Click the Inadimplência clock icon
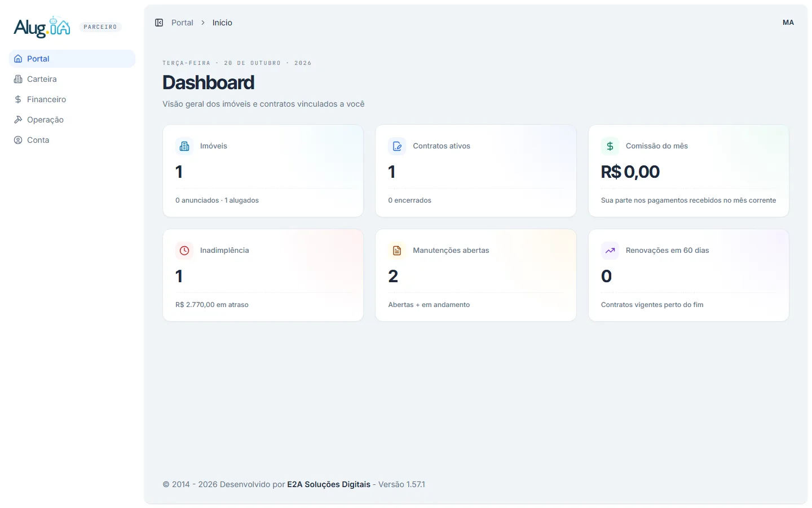Screen dimensions: 812x508 click(x=184, y=251)
